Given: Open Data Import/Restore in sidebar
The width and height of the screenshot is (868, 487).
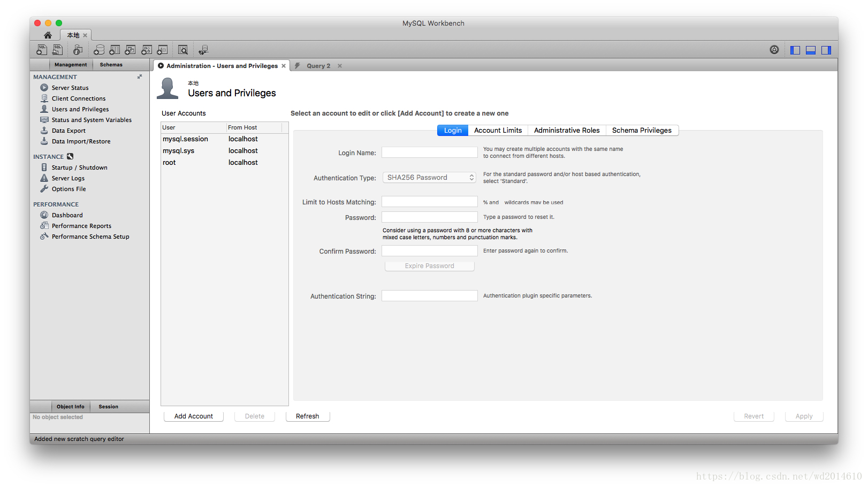Looking at the screenshot, I should (x=81, y=141).
